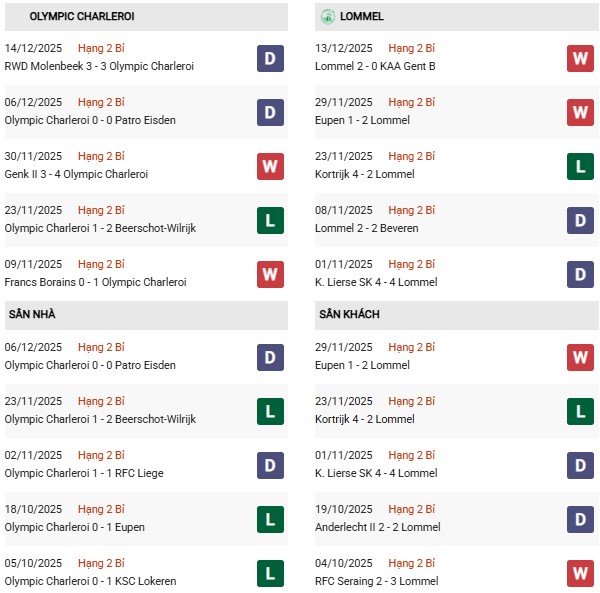Click the D badge for Lommel 2-2 Beveren
Viewport: 600px width, 593px height.
click(x=581, y=220)
